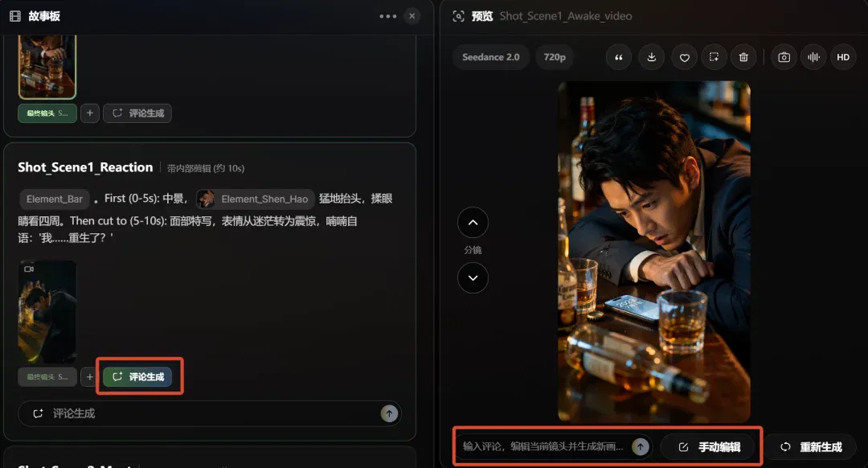Close the 故事板 storyboard panel

tap(411, 16)
